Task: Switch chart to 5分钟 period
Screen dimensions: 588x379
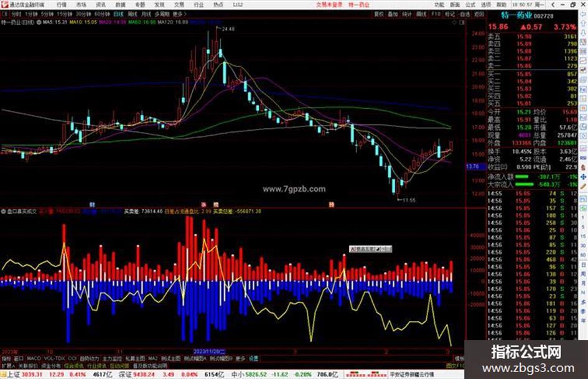Action: 47,14
